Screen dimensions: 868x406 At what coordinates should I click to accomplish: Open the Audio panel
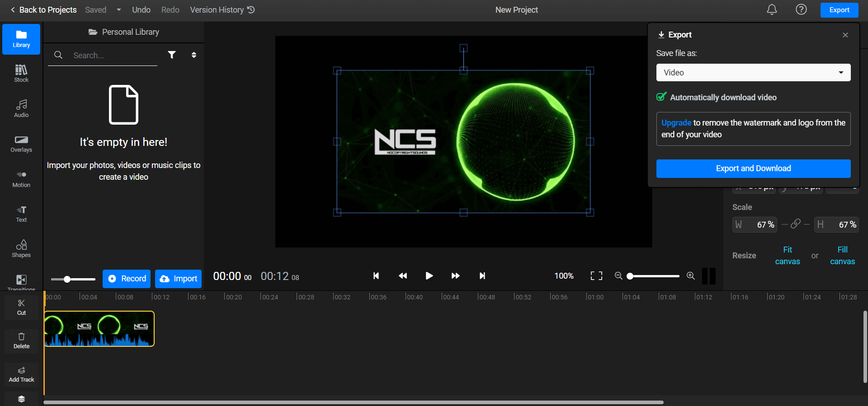tap(21, 109)
